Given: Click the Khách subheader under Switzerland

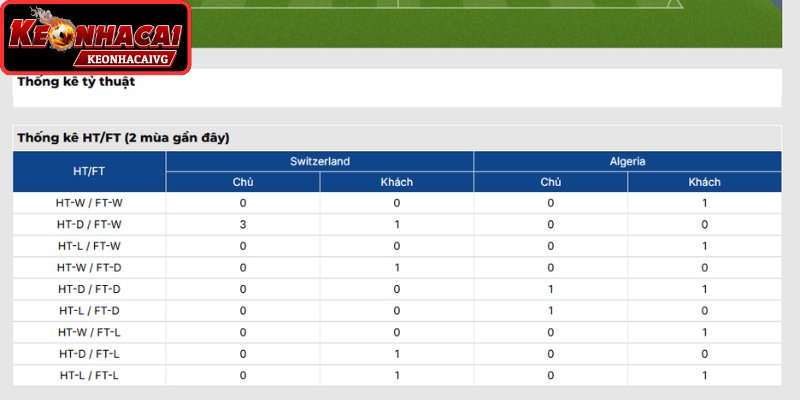Looking at the screenshot, I should click(396, 182).
